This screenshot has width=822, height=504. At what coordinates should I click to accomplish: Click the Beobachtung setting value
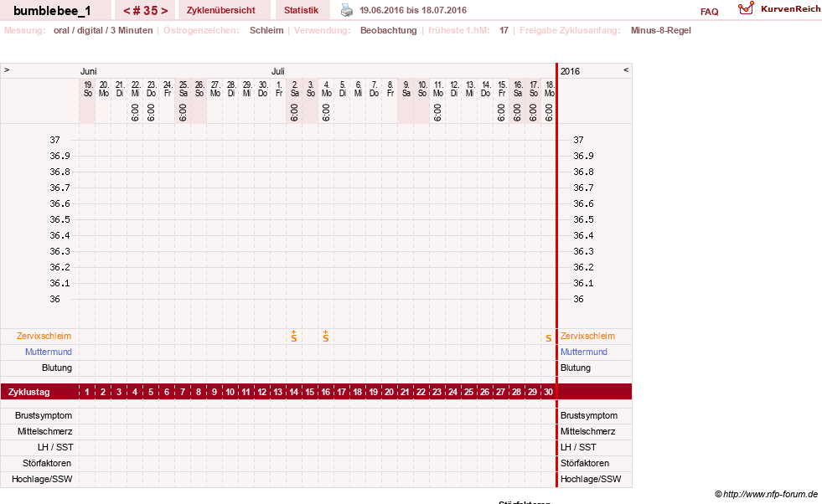pos(389,30)
